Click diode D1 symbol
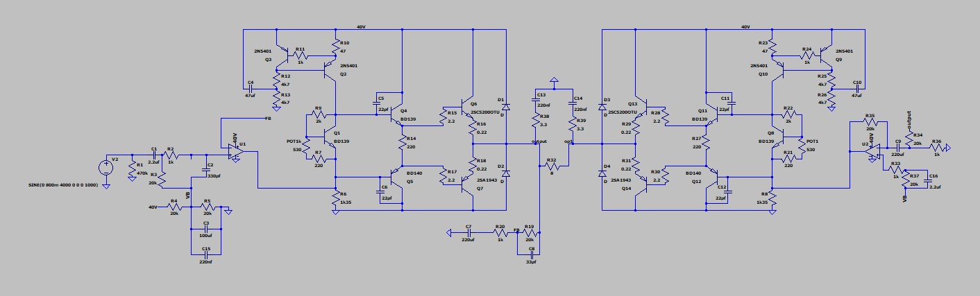 506,107
